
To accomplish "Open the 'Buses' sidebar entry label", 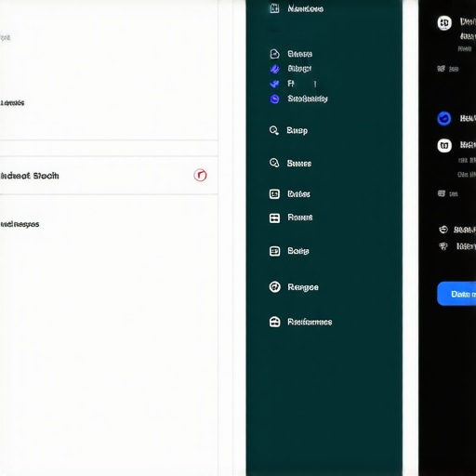I will click(x=299, y=164).
